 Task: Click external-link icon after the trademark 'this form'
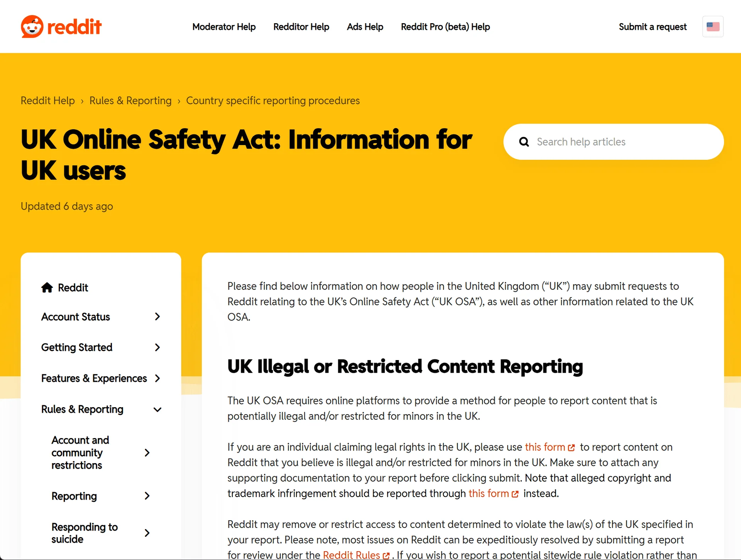point(515,494)
